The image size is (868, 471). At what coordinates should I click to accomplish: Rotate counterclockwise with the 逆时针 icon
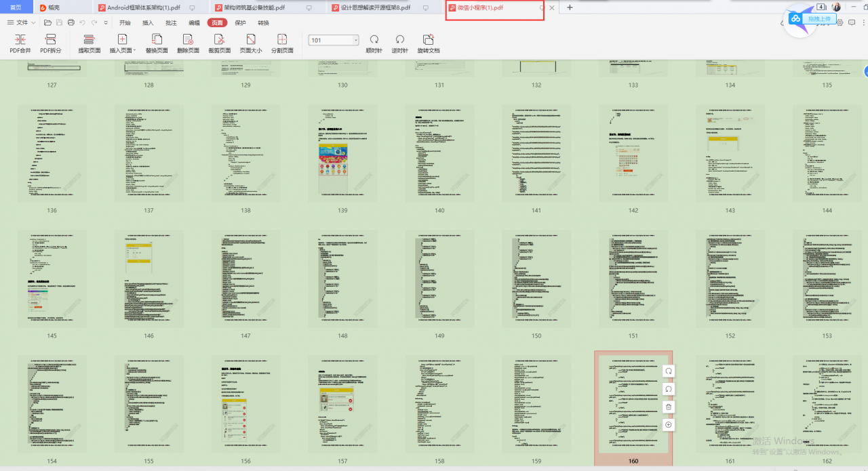tap(400, 40)
